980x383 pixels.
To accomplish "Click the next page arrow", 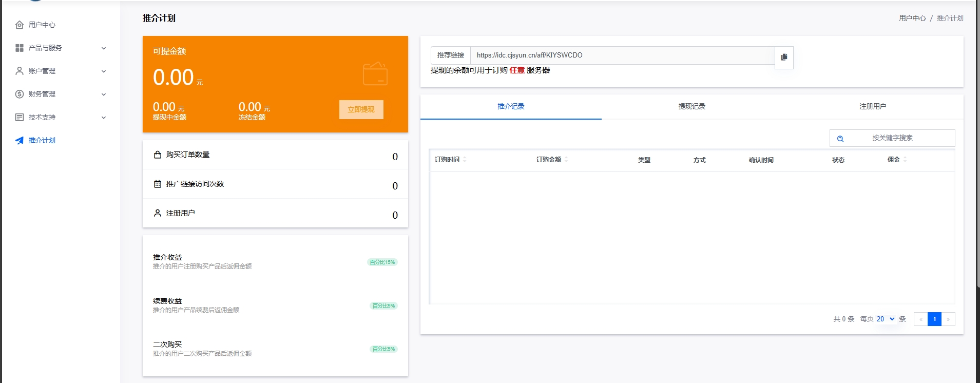I will click(x=948, y=319).
